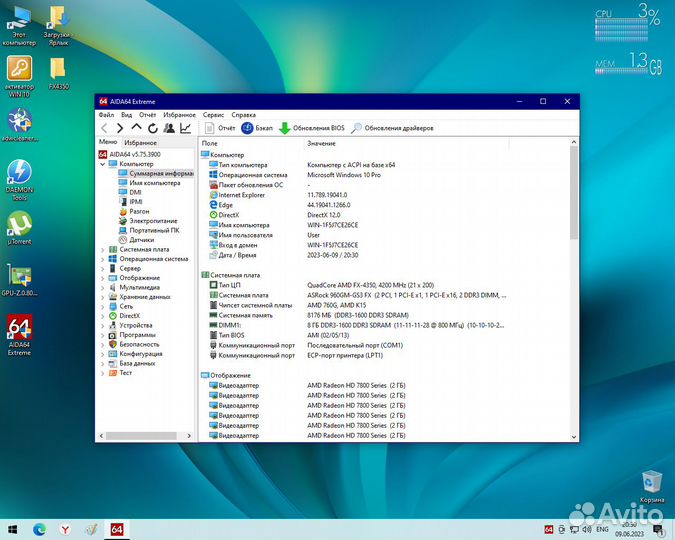675x540 pixels.
Task: Expand the Сервер tree node
Action: 102,269
